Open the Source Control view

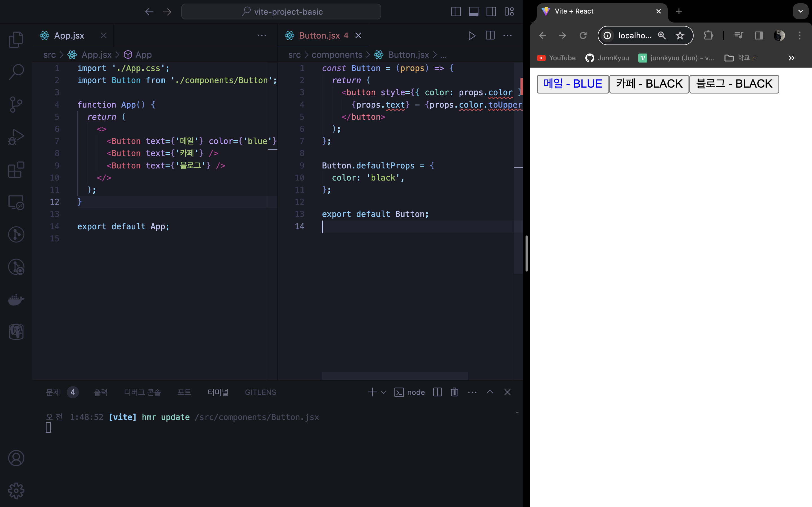pyautogui.click(x=16, y=104)
